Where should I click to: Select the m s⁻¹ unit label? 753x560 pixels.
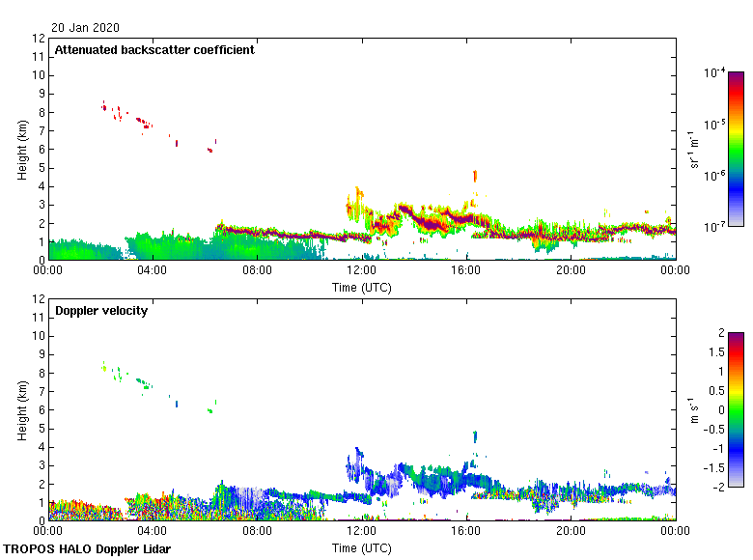coord(694,409)
